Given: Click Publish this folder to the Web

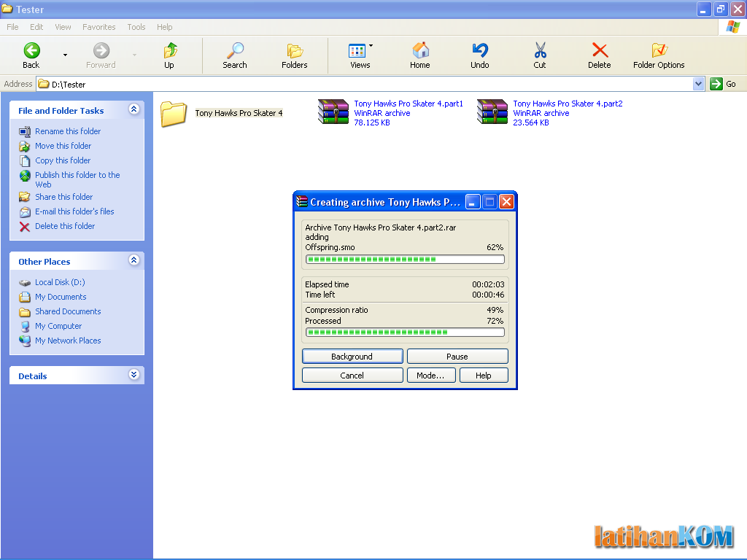Looking at the screenshot, I should tap(77, 179).
